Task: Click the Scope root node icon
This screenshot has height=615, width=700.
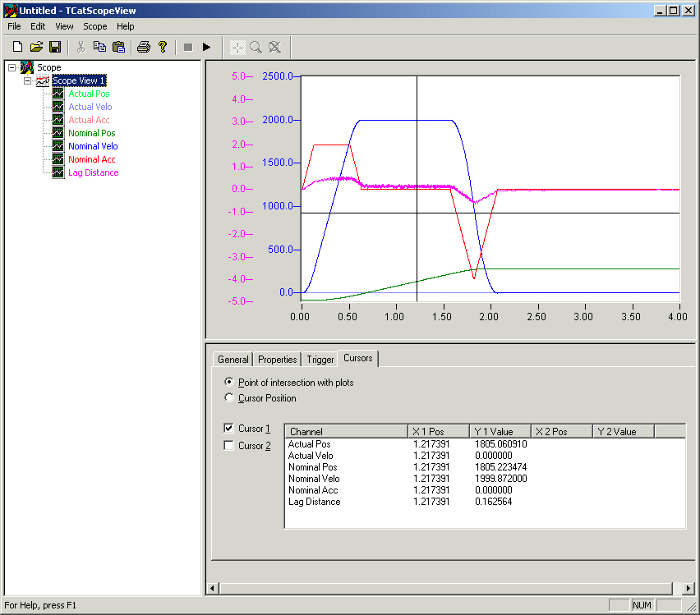Action: pos(27,67)
